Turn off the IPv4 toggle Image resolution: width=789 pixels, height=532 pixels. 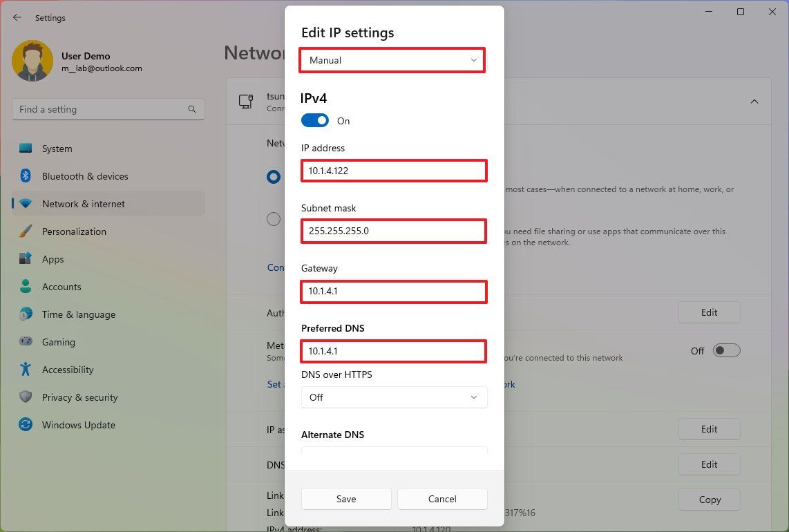[x=315, y=120]
